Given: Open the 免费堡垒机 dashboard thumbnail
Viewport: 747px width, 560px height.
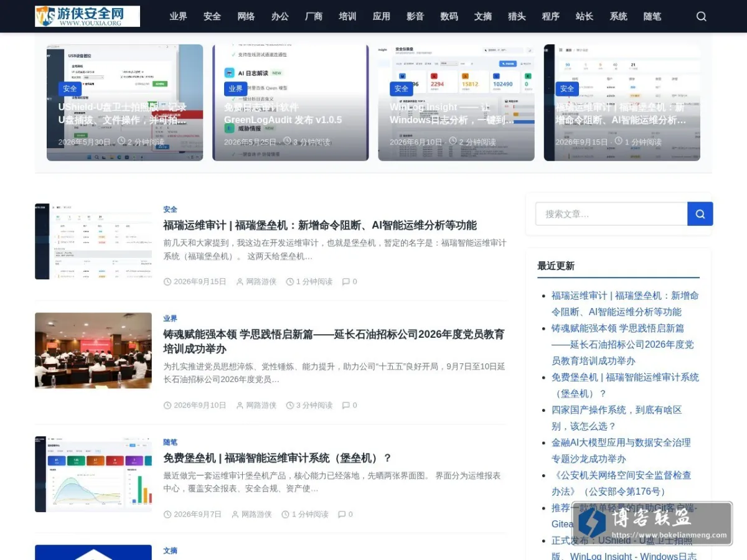Looking at the screenshot, I should pyautogui.click(x=93, y=474).
